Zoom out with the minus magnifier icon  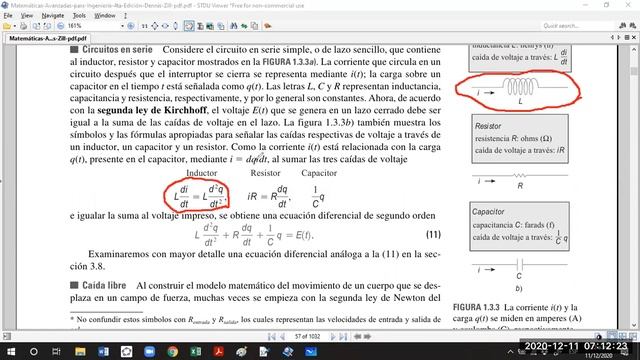[x=60, y=26]
